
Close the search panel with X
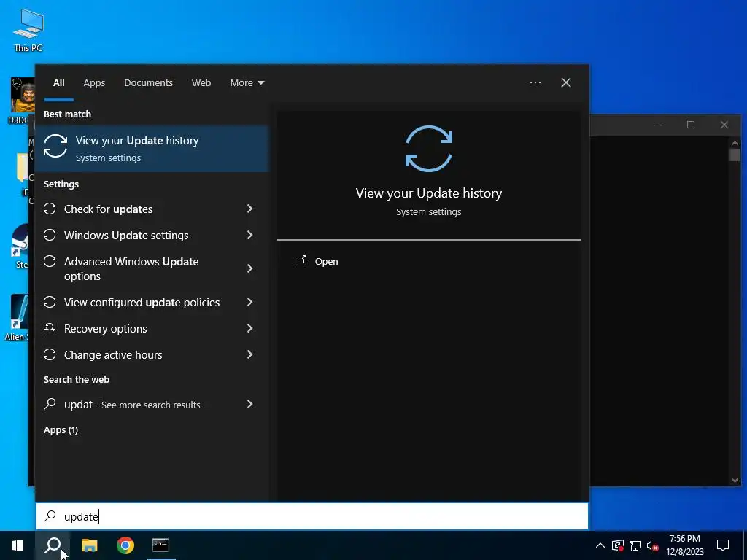pyautogui.click(x=566, y=82)
